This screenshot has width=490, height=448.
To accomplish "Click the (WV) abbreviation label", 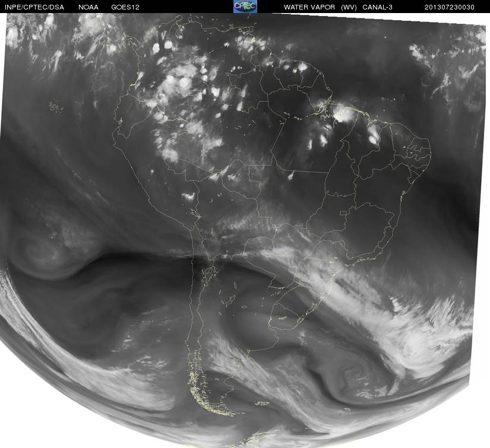I will (349, 7).
